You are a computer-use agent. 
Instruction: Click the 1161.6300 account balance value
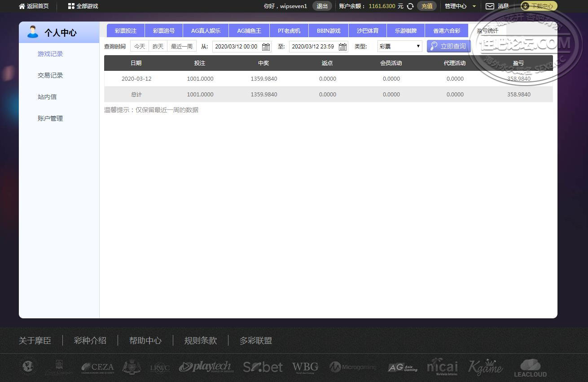pyautogui.click(x=382, y=6)
